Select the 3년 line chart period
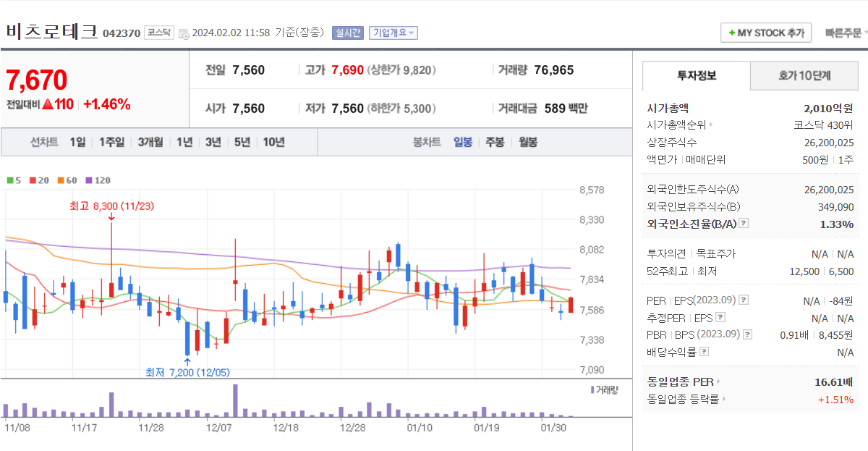The width and height of the screenshot is (868, 451). point(213,142)
